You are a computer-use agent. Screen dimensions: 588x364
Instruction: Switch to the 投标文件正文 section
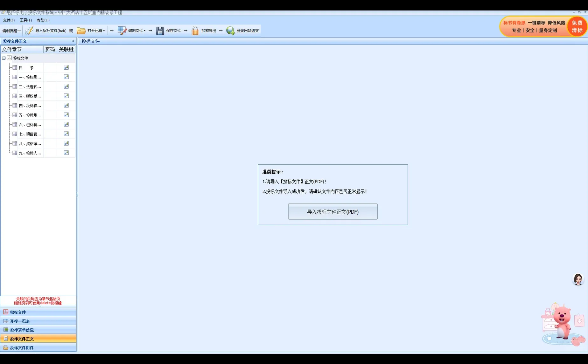[38, 339]
